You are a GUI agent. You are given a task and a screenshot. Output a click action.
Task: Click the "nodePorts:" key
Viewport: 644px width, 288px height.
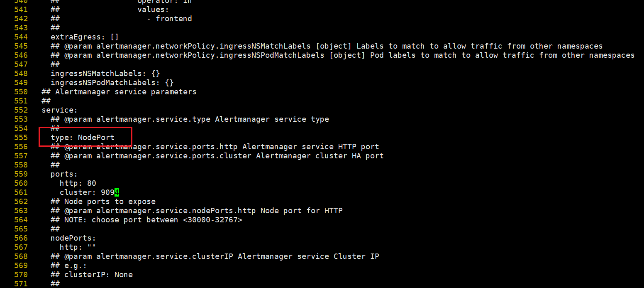(73, 238)
